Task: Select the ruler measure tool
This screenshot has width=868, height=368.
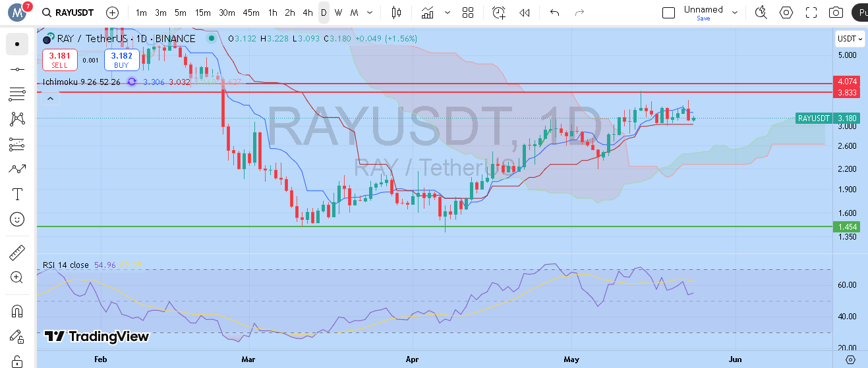Action: point(17,252)
